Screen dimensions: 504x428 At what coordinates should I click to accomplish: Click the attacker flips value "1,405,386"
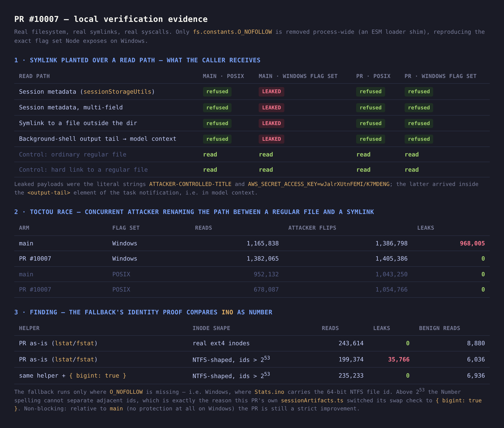[392, 259]
